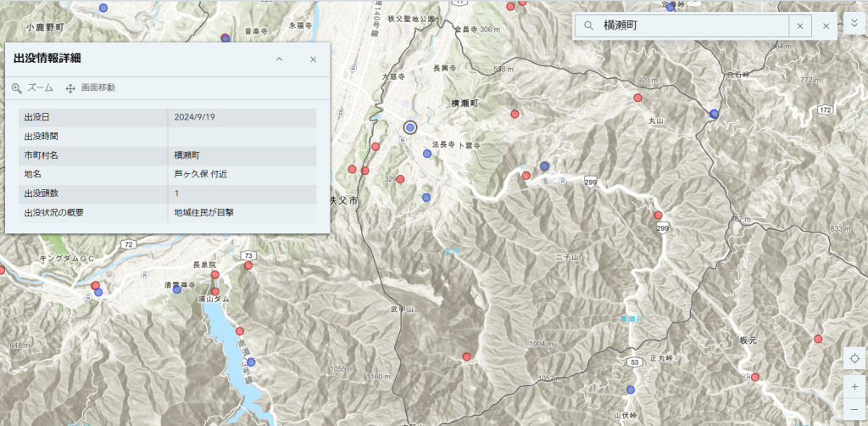Select the blue marker near 山伏峠
The image size is (868, 426).
tap(631, 390)
